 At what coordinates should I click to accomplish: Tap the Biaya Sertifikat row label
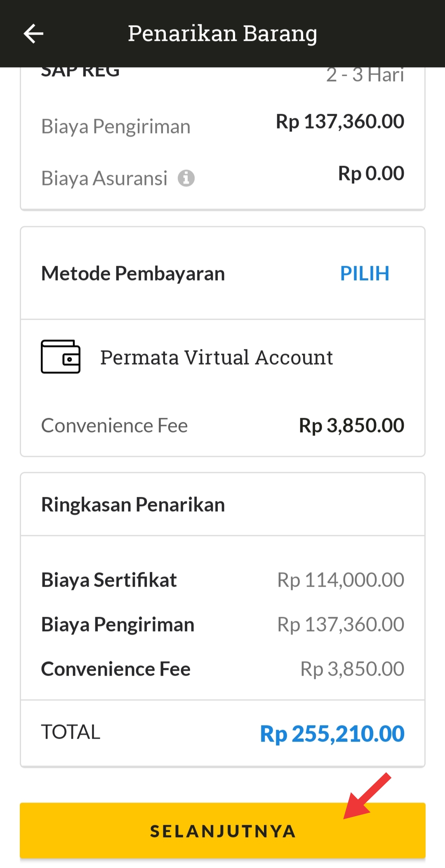109,580
